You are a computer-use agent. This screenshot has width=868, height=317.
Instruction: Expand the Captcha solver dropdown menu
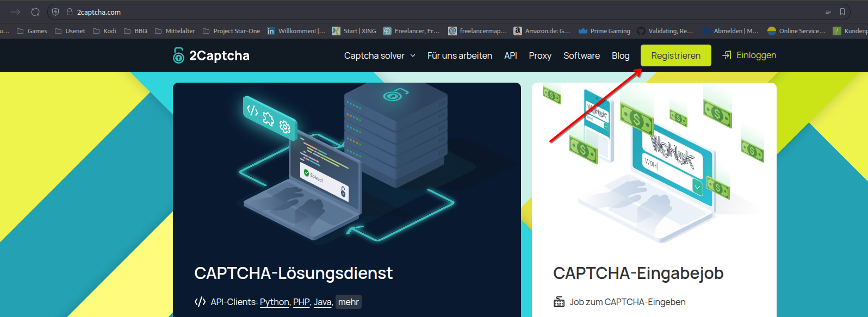coord(380,55)
